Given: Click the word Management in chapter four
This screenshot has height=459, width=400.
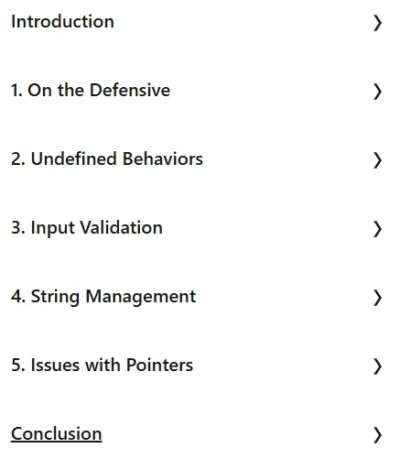Looking at the screenshot, I should point(141,297).
